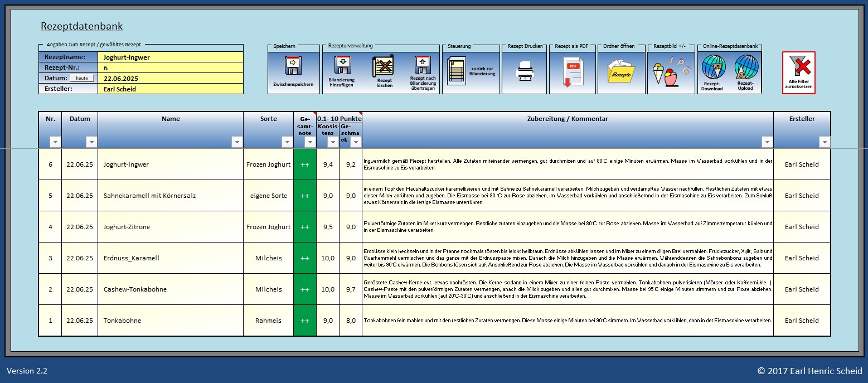Screen dimensions: 868x383
Task: Click the Rezept-Upload globe icon
Action: click(746, 68)
